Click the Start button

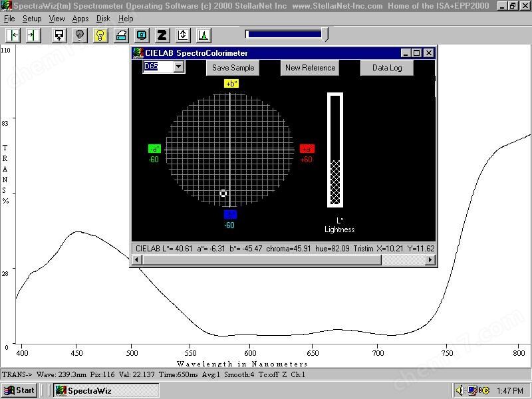tap(19, 390)
